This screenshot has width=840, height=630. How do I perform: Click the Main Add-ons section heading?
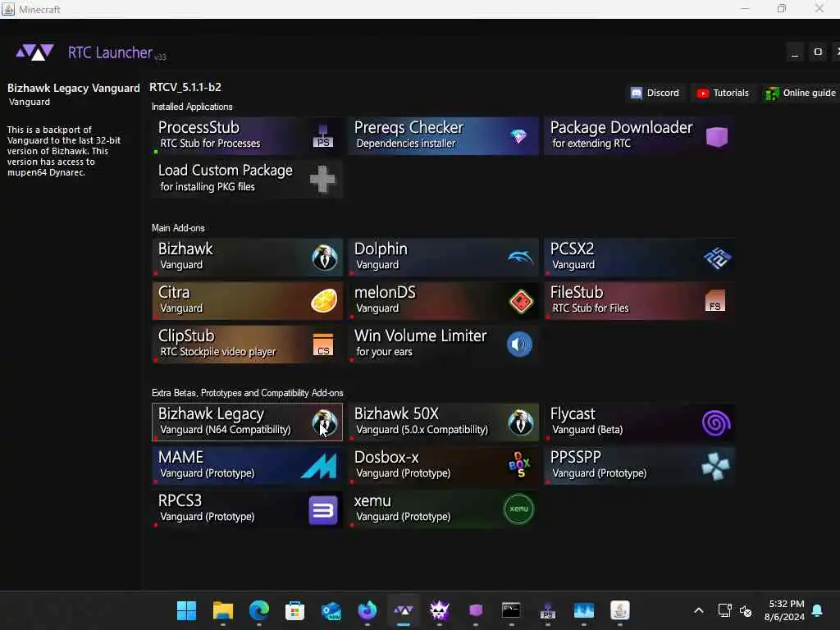coord(178,228)
